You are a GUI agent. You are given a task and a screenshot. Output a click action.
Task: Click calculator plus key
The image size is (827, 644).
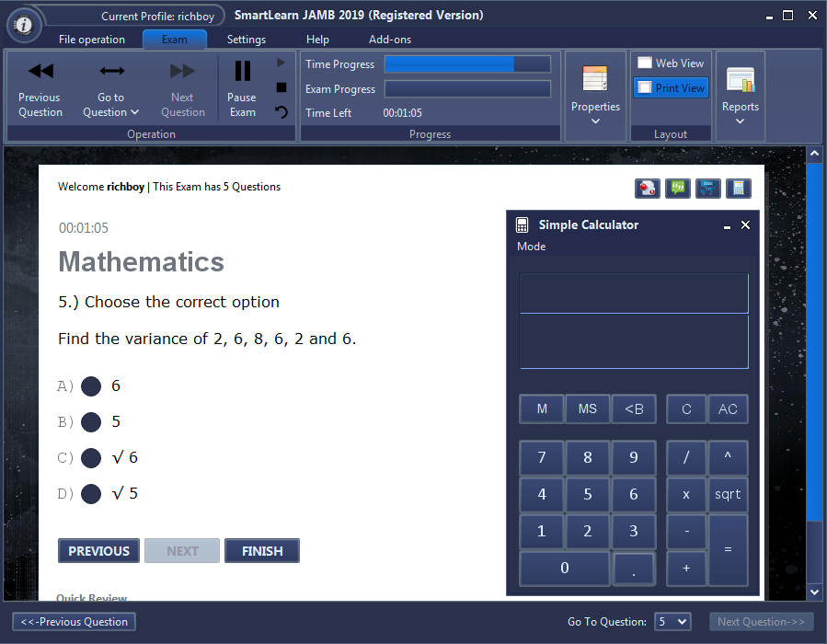click(x=686, y=568)
